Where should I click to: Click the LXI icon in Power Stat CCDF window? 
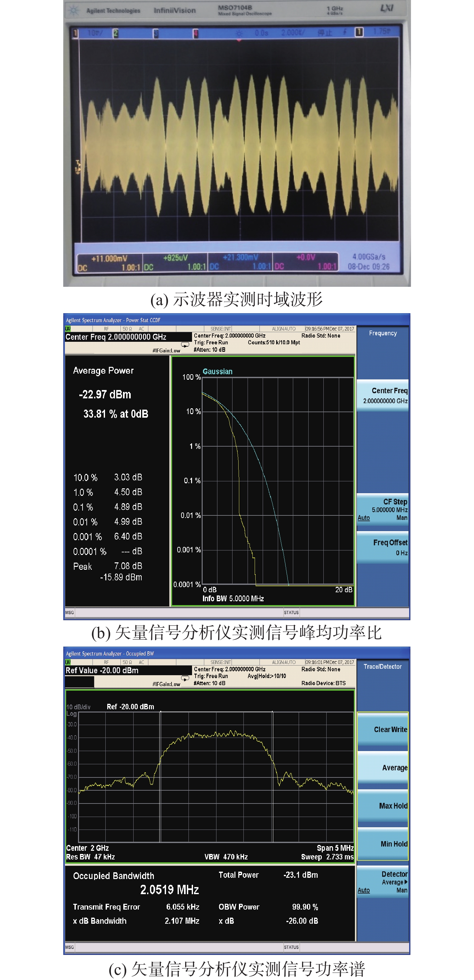pyautogui.click(x=68, y=329)
